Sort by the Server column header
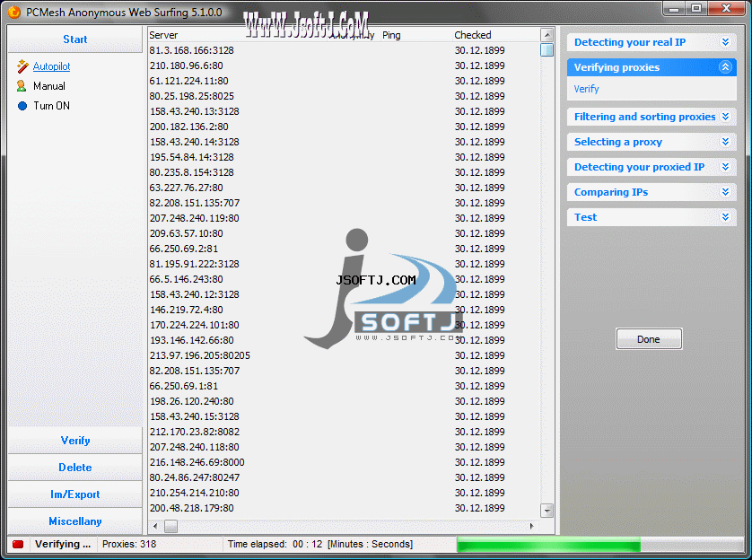This screenshot has width=752, height=560. pyautogui.click(x=163, y=35)
